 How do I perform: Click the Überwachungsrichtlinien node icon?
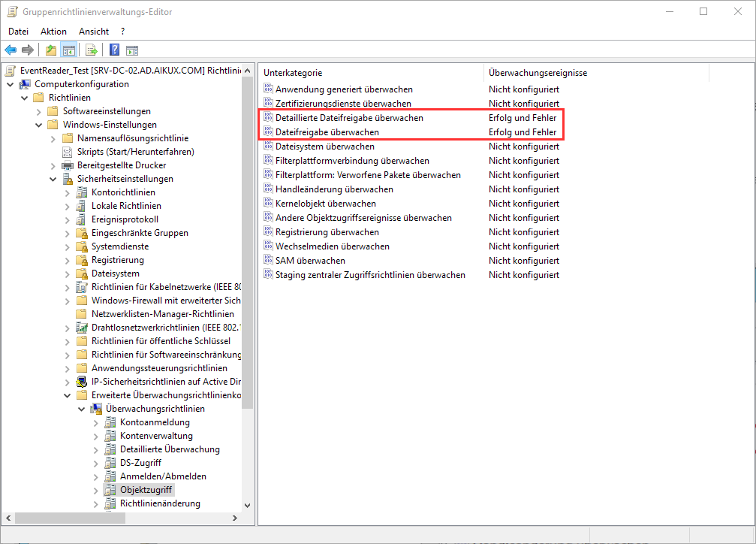(96, 408)
